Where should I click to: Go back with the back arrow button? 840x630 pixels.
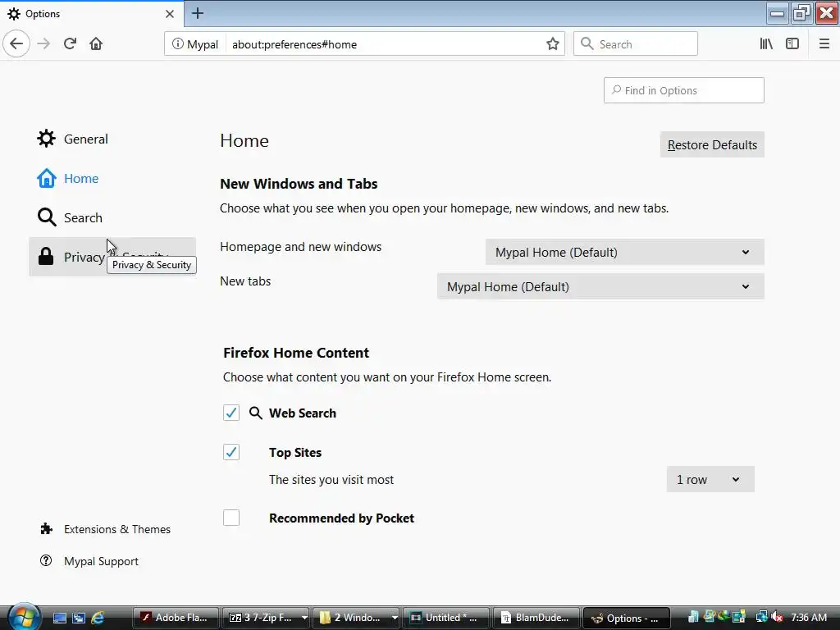click(16, 44)
